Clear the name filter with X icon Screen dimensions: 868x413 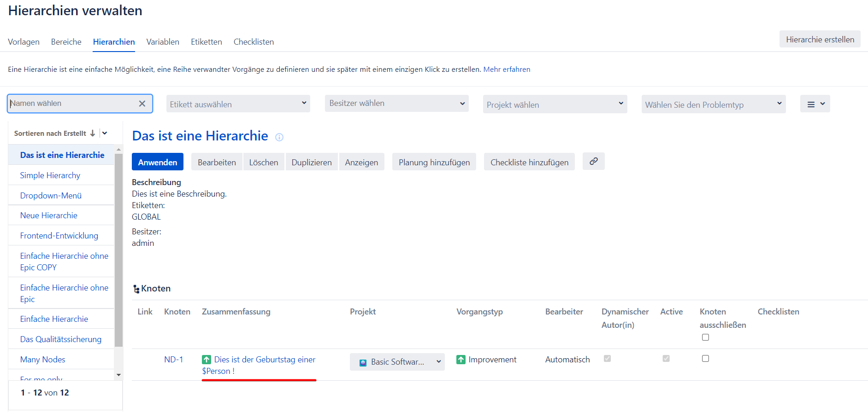tap(142, 104)
